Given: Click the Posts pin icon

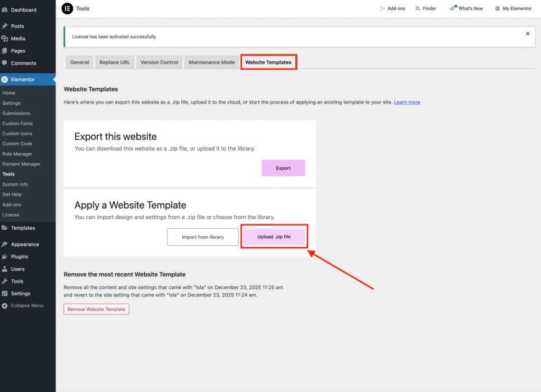Looking at the screenshot, I should pos(5,26).
